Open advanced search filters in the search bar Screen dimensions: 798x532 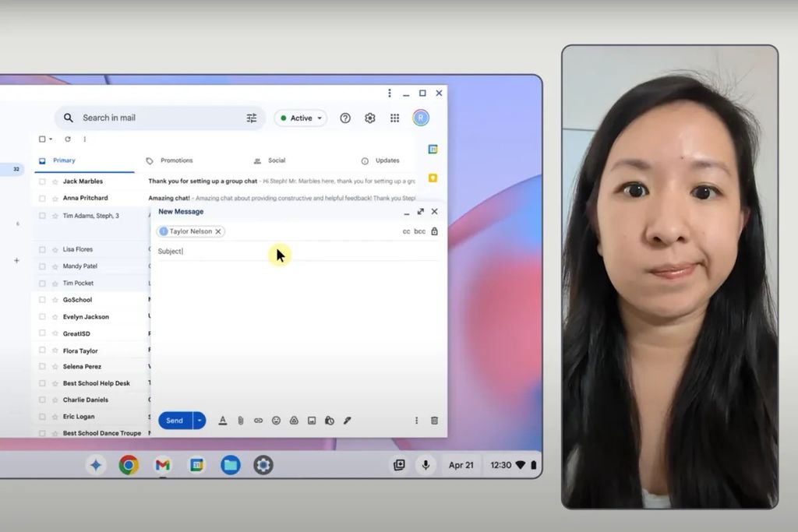click(252, 118)
